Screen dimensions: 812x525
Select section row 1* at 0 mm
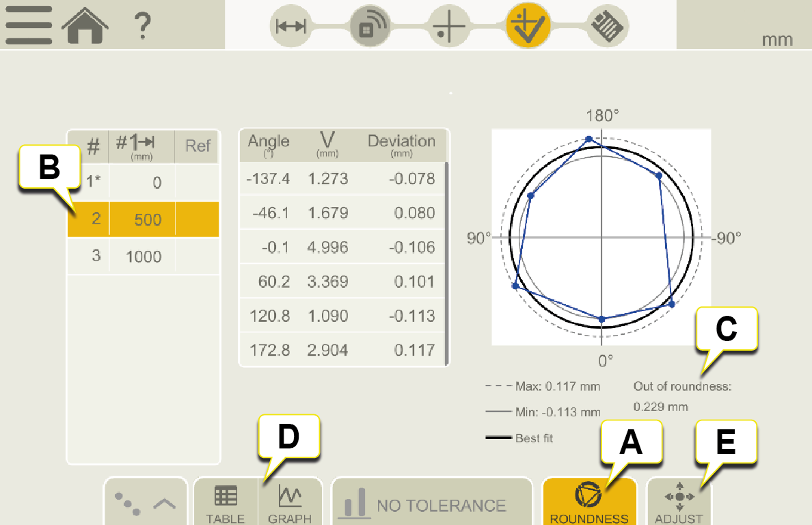[x=143, y=183]
